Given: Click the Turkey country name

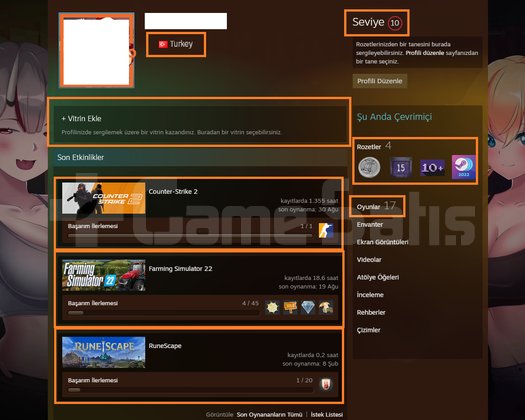Looking at the screenshot, I should (x=181, y=44).
